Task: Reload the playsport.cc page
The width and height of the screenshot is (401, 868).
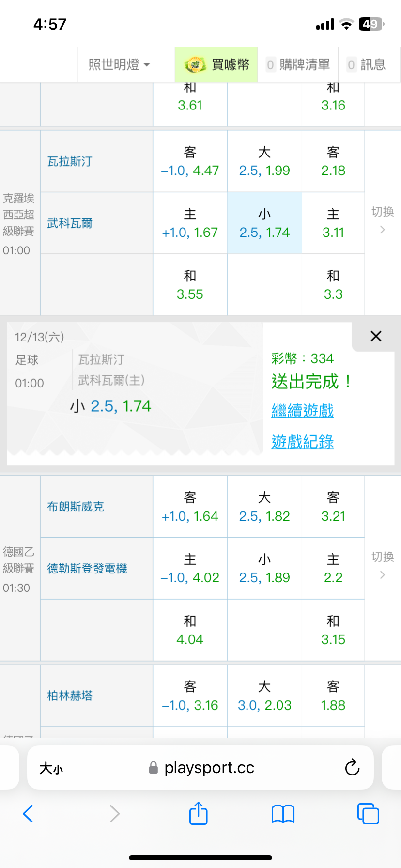Action: pos(352,767)
